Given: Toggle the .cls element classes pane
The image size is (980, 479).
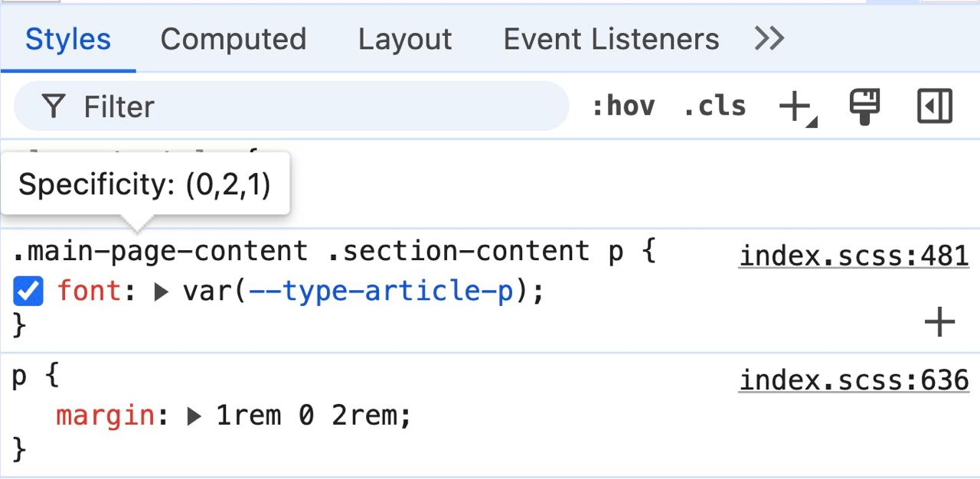Looking at the screenshot, I should click(714, 106).
